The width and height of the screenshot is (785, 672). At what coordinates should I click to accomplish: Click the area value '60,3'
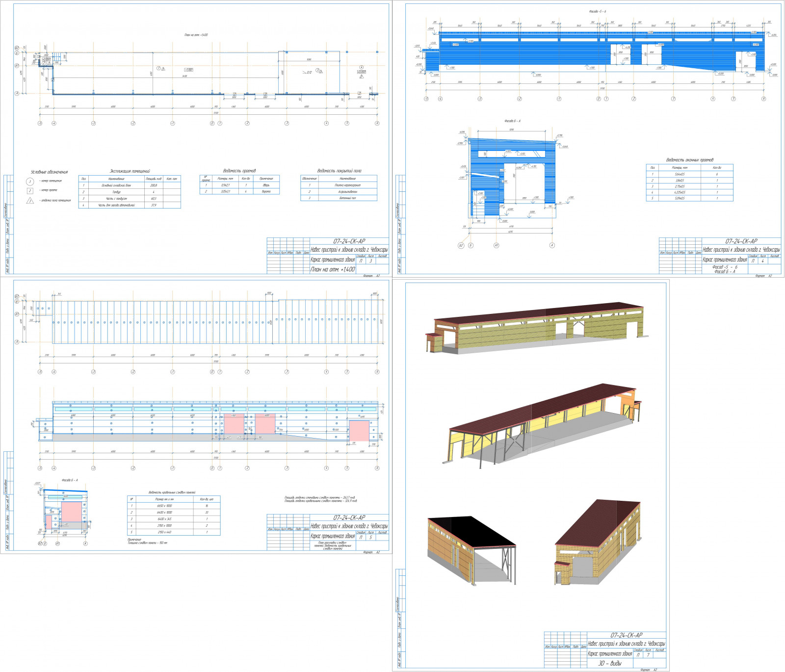(x=154, y=198)
